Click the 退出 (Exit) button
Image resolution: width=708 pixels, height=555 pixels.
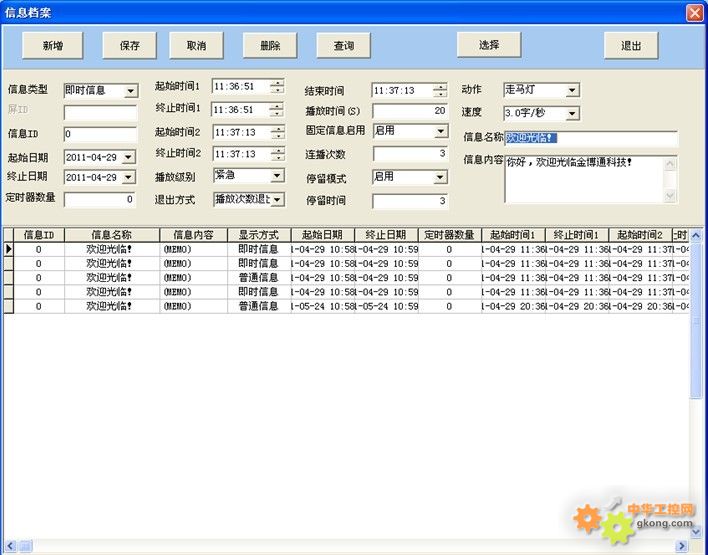631,46
